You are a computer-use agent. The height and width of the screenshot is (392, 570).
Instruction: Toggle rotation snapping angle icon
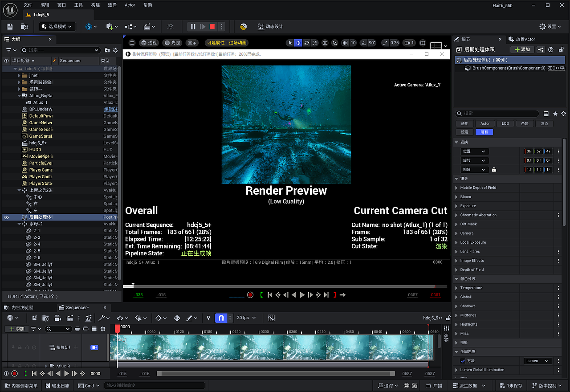364,43
